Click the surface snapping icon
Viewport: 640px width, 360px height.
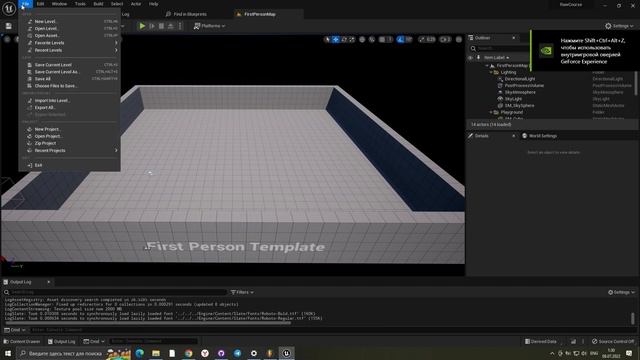pyautogui.click(x=372, y=40)
